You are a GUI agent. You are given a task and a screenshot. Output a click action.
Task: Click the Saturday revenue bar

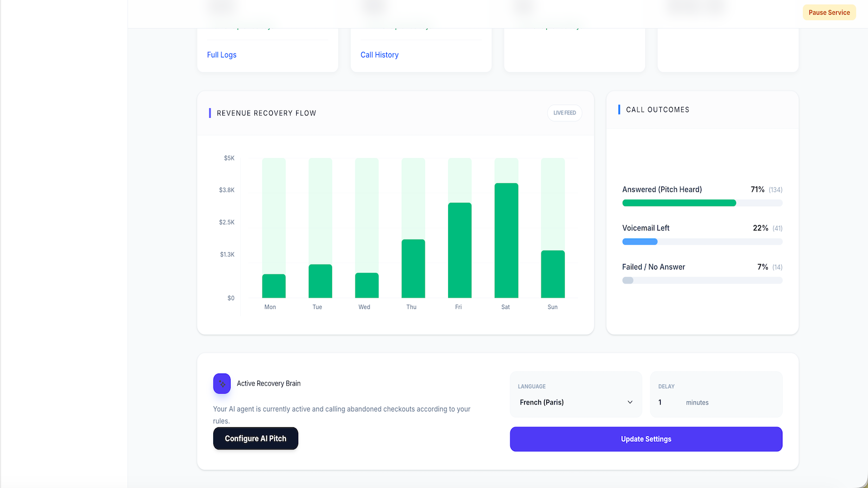(506, 241)
